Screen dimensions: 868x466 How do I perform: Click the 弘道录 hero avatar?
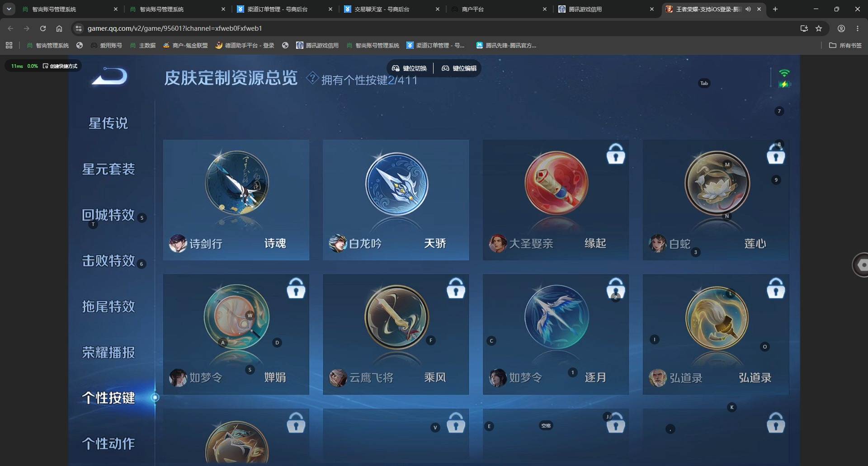tap(658, 377)
